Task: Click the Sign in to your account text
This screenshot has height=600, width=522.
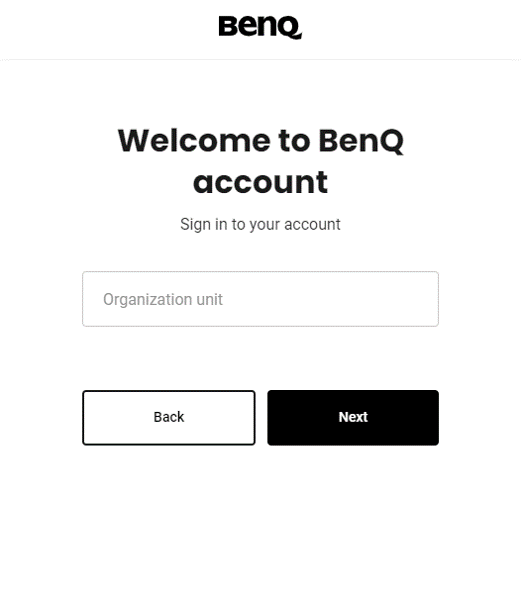Action: point(260,225)
